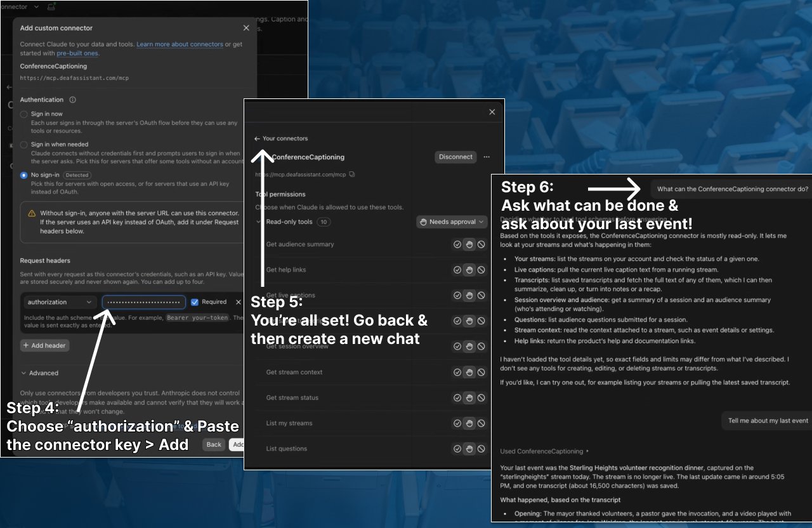
Task: Toggle needs approval for Get session overview
Action: click(469, 346)
